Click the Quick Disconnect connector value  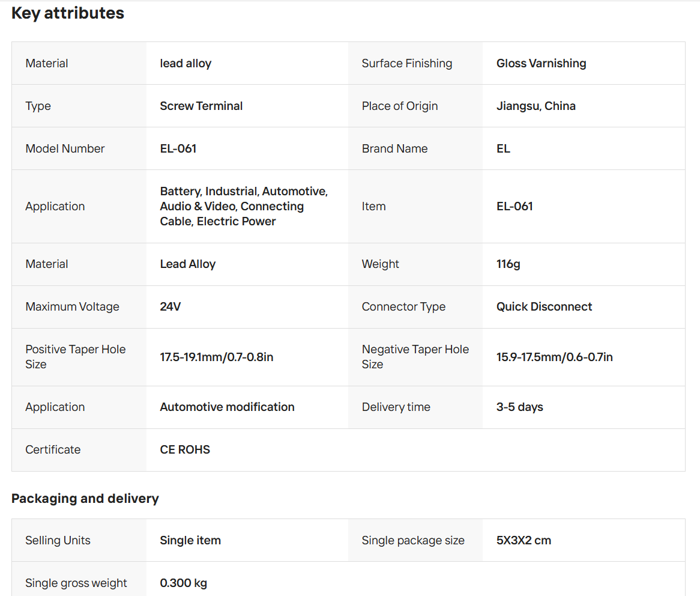544,306
